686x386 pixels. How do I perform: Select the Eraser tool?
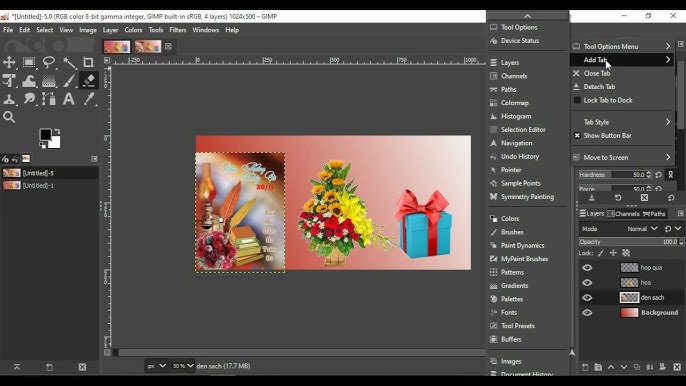88,81
